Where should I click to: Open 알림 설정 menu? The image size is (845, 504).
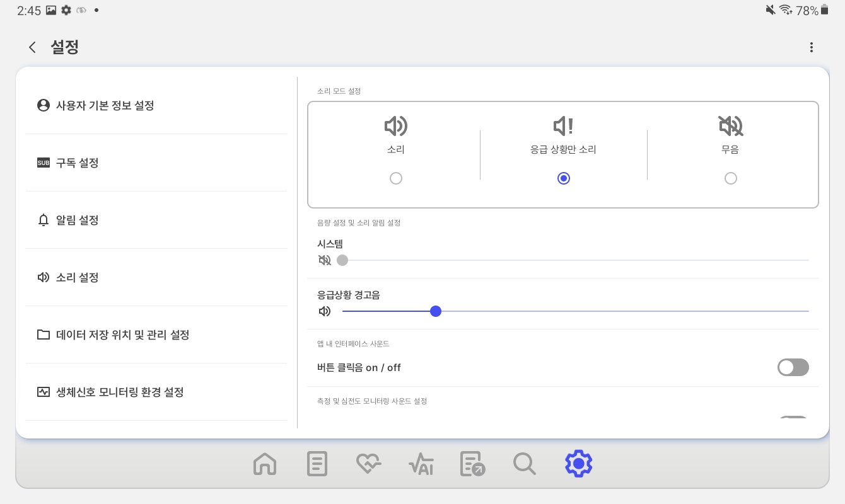coord(156,220)
